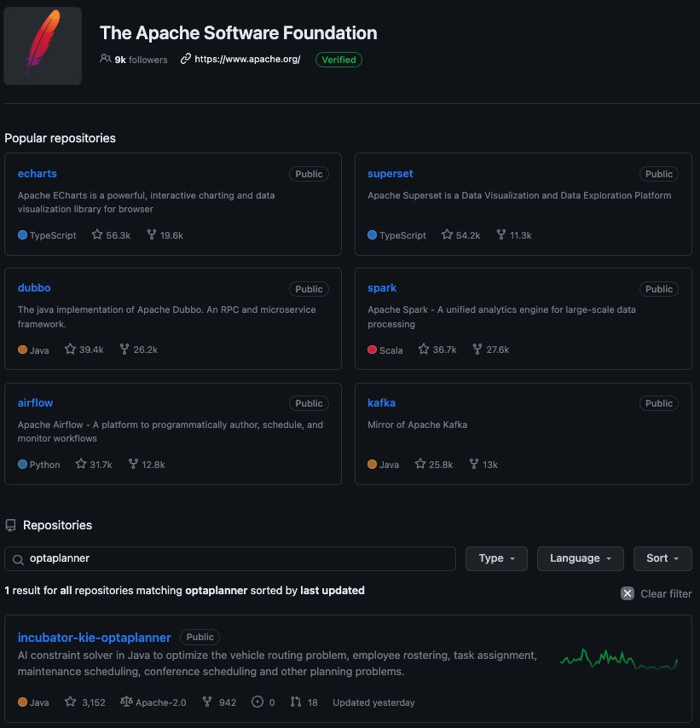Open the incubator-kie-optaplanner repository
The height and width of the screenshot is (728, 700).
pyautogui.click(x=95, y=638)
